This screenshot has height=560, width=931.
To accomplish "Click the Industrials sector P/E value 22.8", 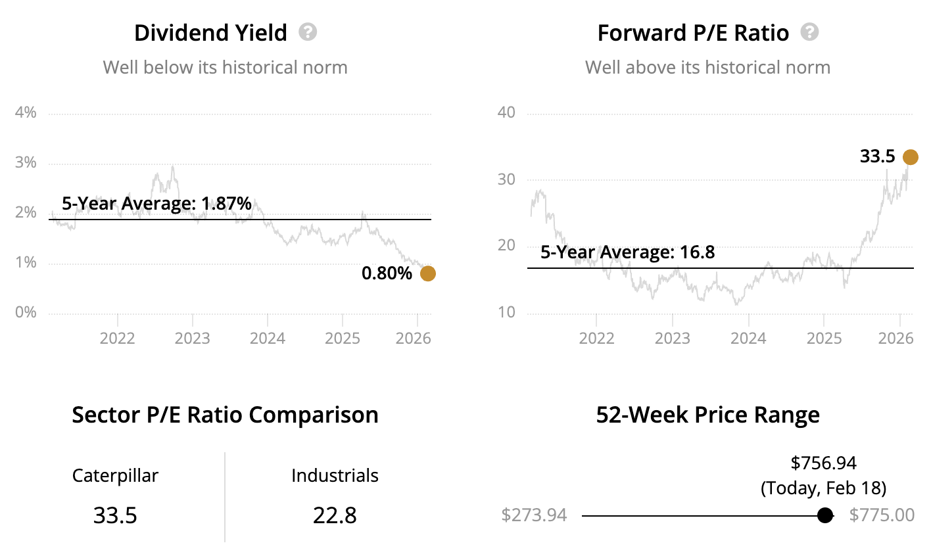I will coord(335,515).
